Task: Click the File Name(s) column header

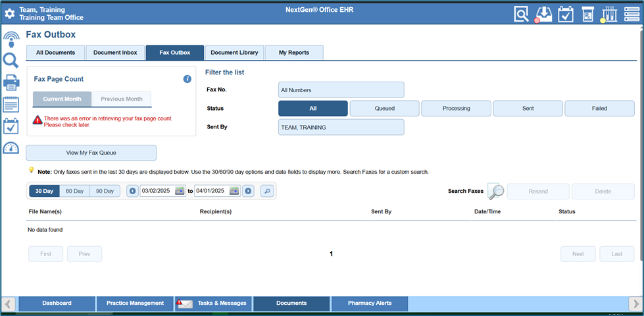Action: (45, 211)
